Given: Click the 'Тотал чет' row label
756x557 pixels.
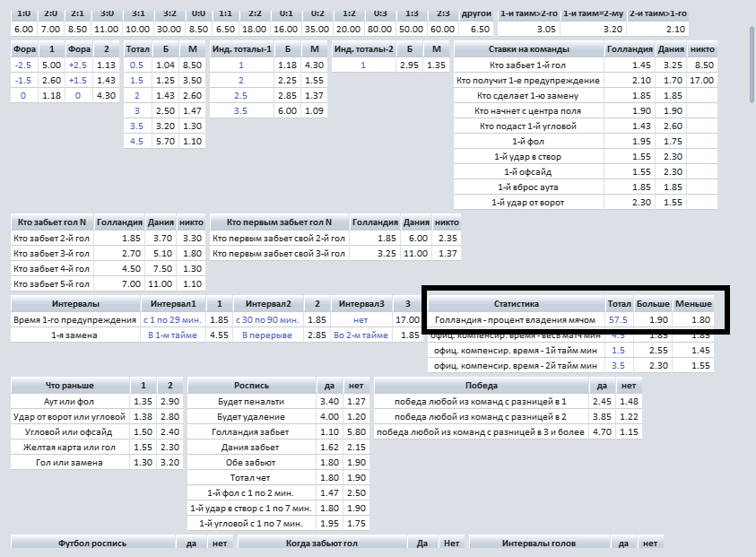Looking at the screenshot, I should point(250,478).
